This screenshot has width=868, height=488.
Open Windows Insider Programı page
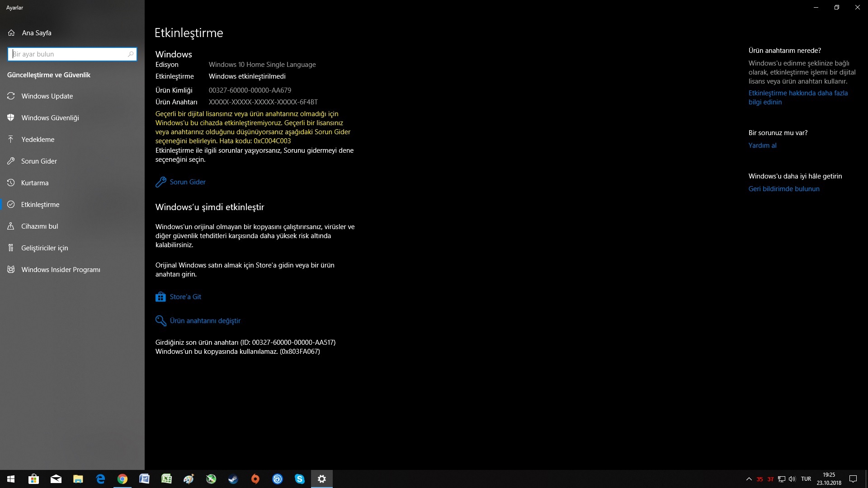61,270
